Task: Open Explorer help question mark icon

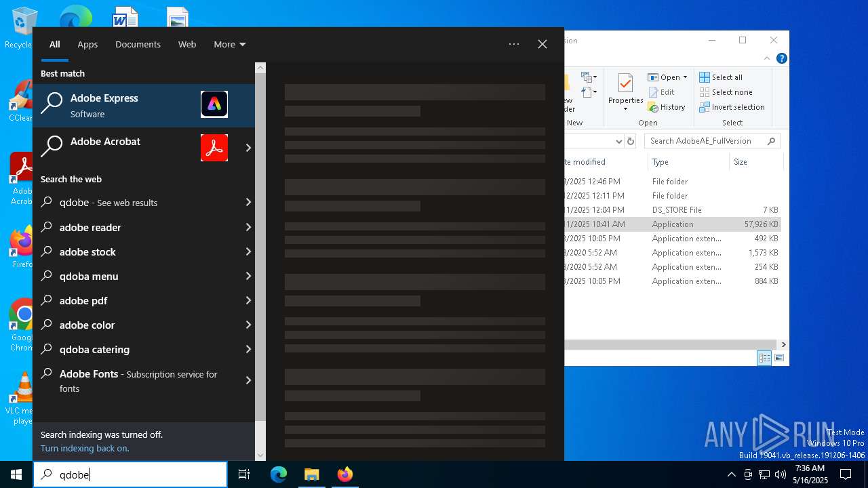Action: click(x=781, y=58)
